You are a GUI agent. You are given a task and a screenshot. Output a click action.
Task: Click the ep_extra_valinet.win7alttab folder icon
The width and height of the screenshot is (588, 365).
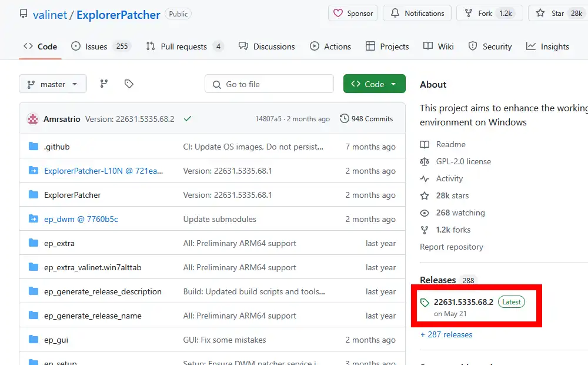point(34,267)
